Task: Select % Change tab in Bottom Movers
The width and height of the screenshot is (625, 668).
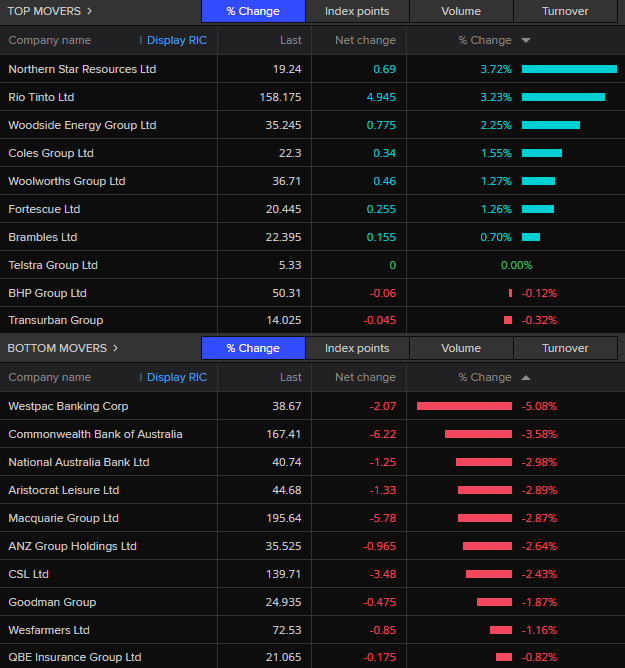Action: [253, 348]
